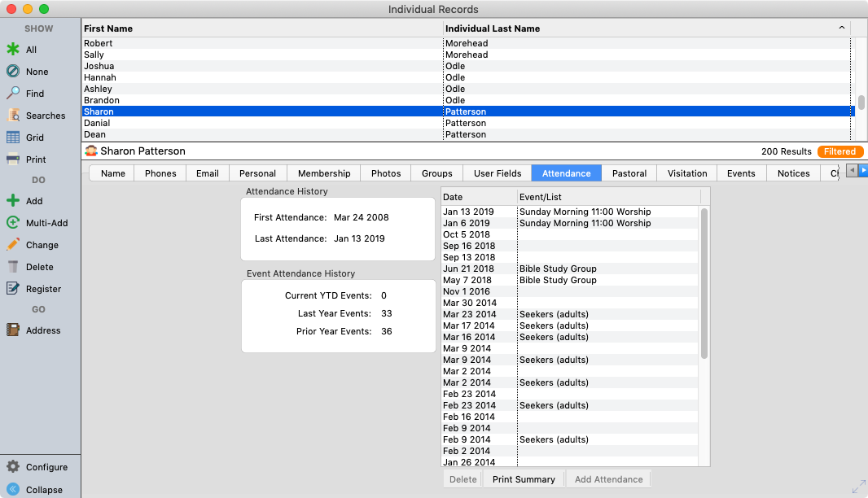Click the green All asterisk icon
868x498 pixels.
tap(13, 50)
